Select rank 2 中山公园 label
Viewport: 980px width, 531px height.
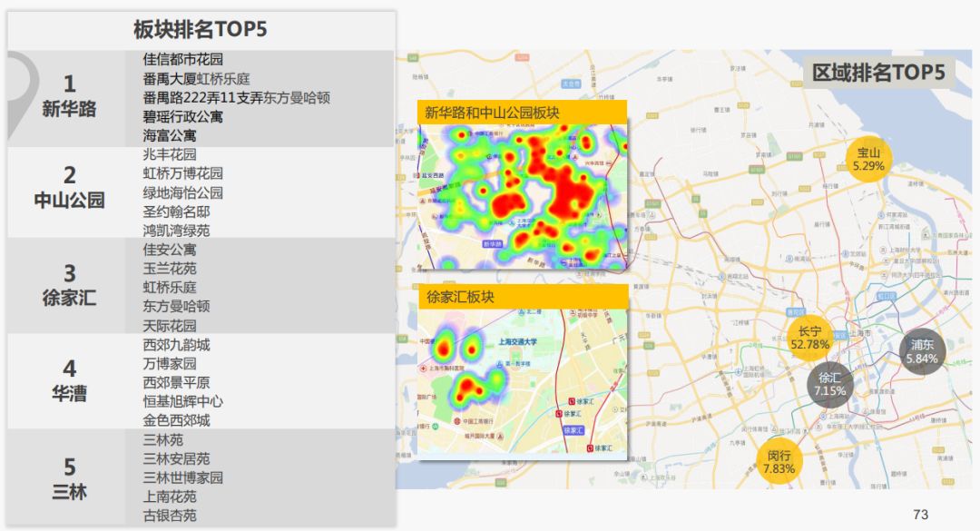[x=69, y=188]
